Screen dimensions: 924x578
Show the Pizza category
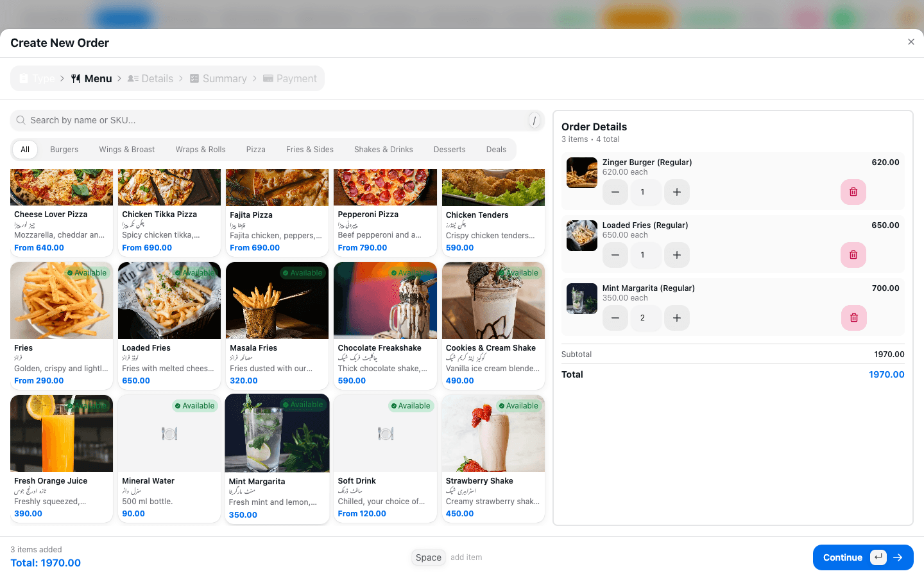tap(255, 150)
